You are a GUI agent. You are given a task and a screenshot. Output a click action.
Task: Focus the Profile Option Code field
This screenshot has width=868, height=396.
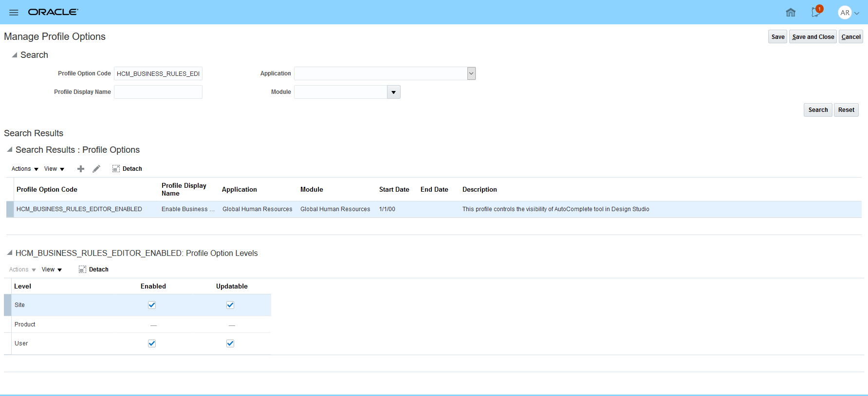pos(158,73)
